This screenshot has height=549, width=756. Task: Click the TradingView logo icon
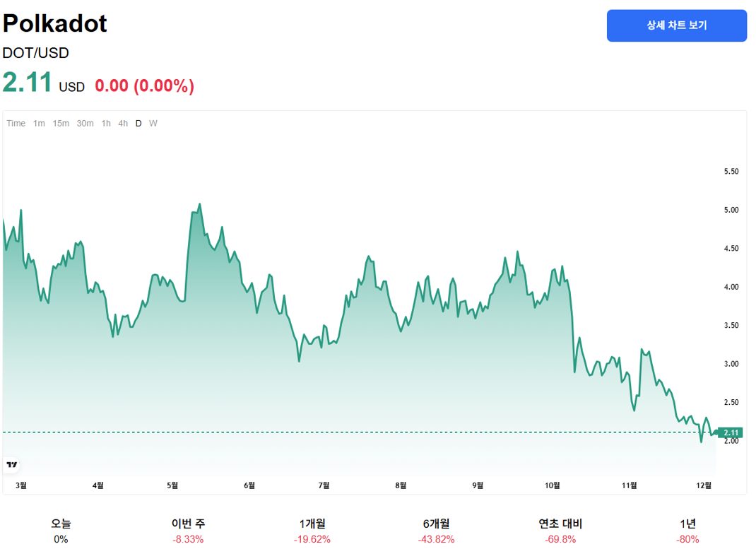tap(12, 465)
